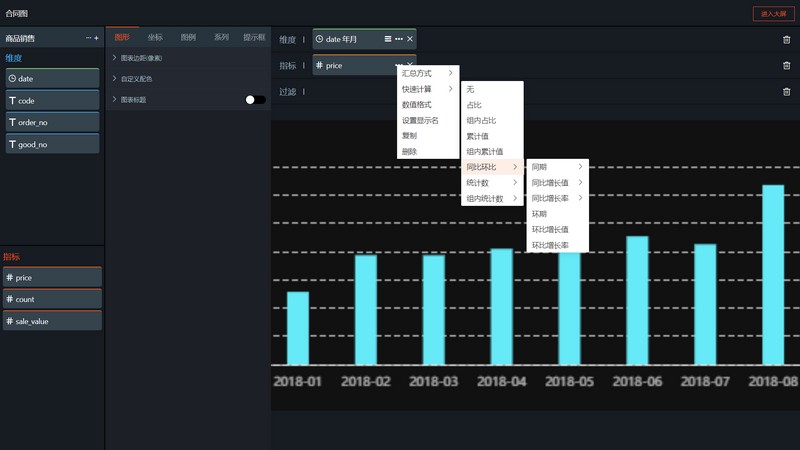
Task: Expand the 同比增长值 submenu
Action: (x=557, y=182)
